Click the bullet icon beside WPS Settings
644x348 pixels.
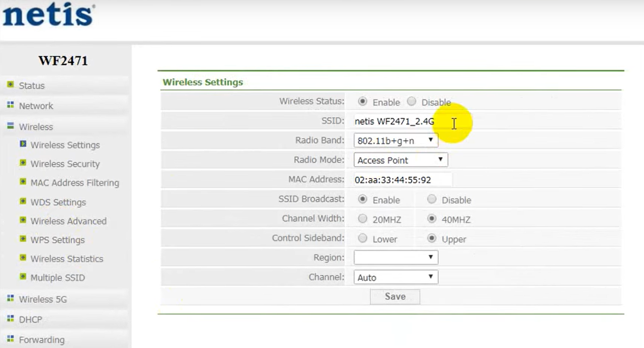[23, 239]
